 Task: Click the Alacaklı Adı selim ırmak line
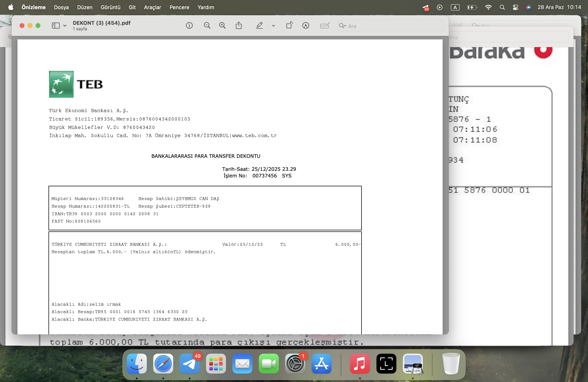pyautogui.click(x=86, y=304)
